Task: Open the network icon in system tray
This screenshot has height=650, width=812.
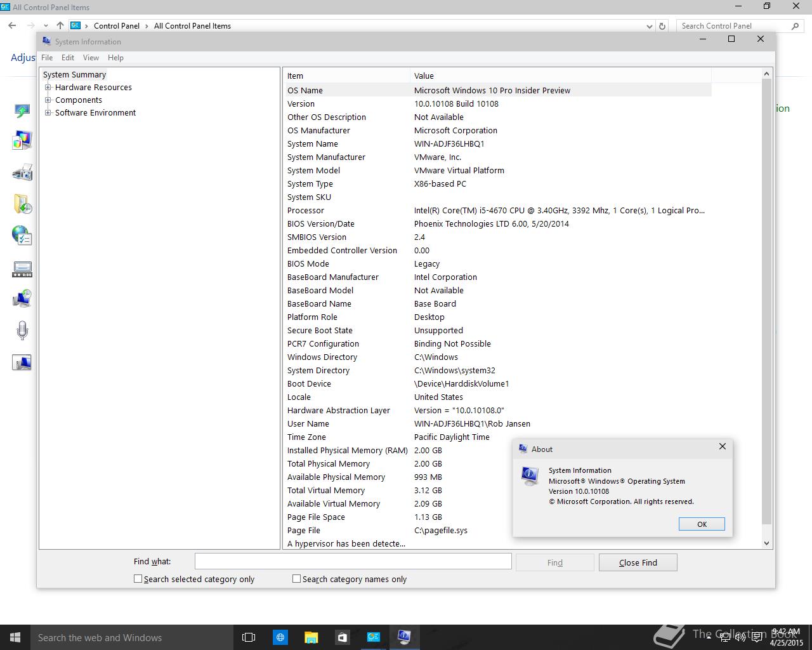Action: point(725,638)
